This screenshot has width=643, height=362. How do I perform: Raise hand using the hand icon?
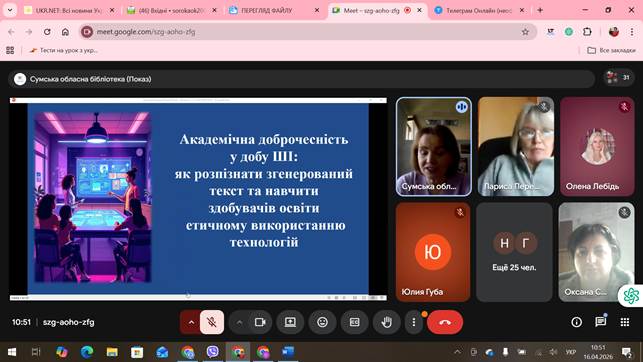[x=386, y=322]
